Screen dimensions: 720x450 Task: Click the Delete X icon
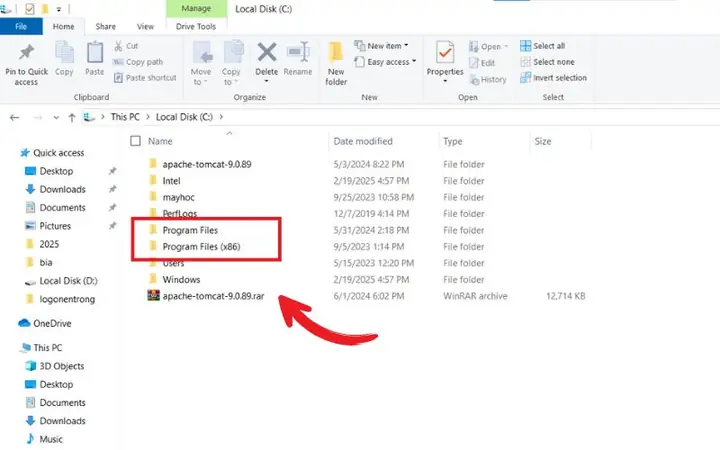point(267,52)
